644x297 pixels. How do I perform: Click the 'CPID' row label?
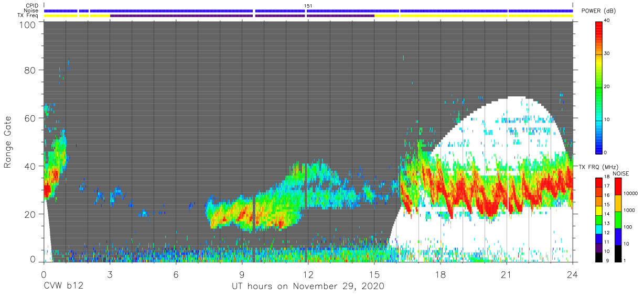click(31, 6)
